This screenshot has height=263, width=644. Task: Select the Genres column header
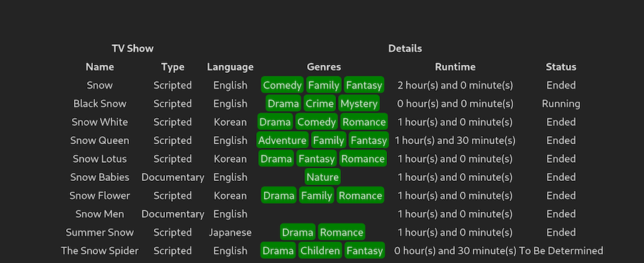click(324, 67)
